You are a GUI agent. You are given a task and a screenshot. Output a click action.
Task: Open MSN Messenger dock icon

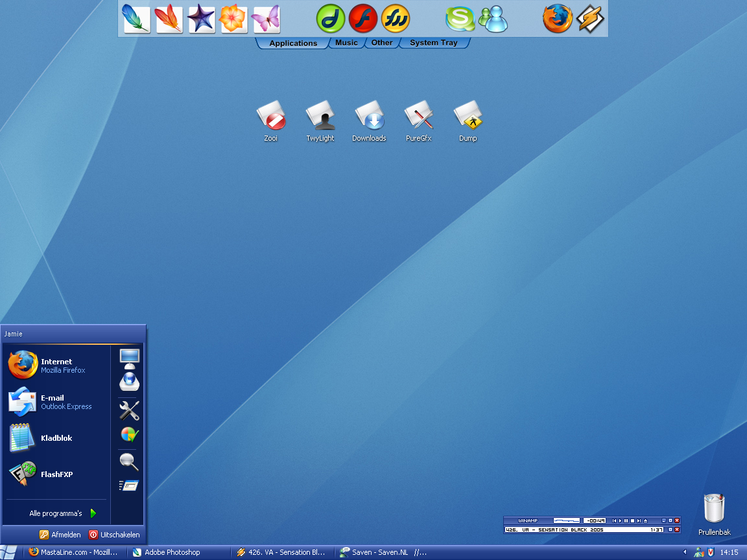493,19
